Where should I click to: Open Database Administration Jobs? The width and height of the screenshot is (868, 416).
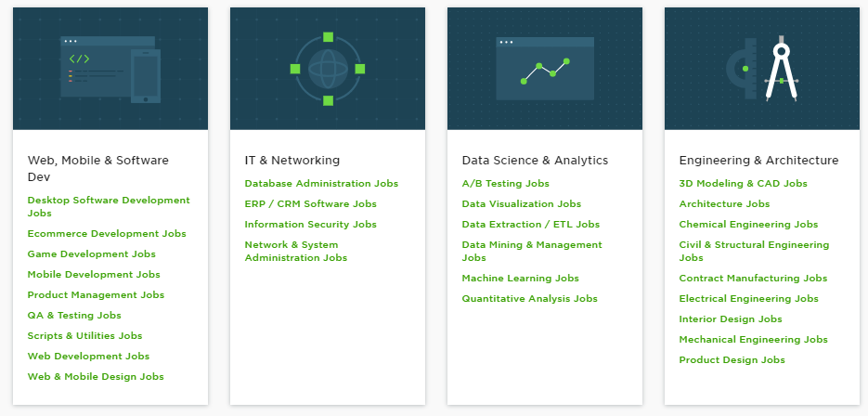coord(321,183)
